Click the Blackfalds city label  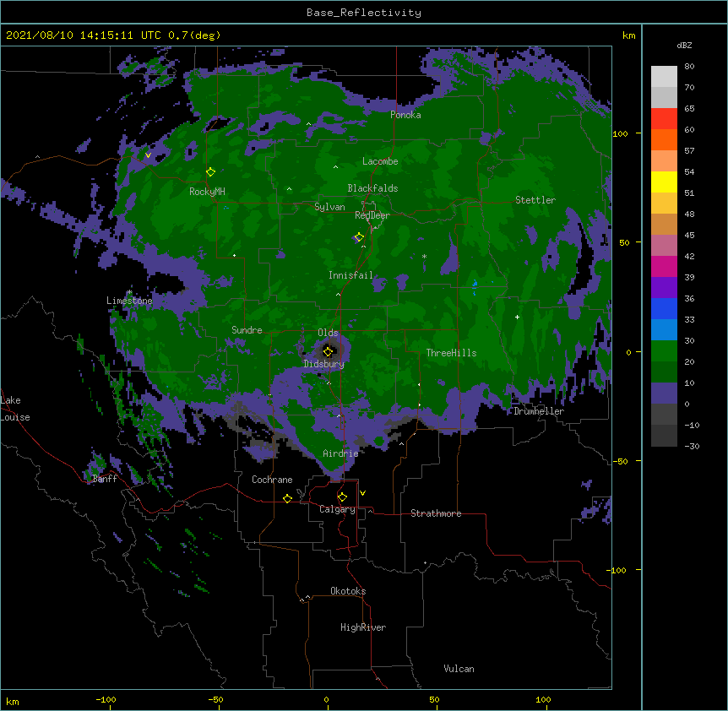pos(372,188)
